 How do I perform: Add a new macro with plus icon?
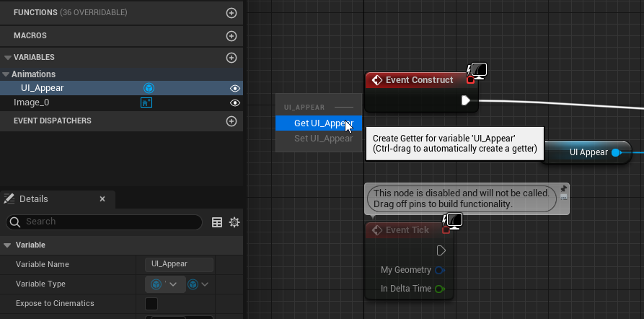coord(231,36)
